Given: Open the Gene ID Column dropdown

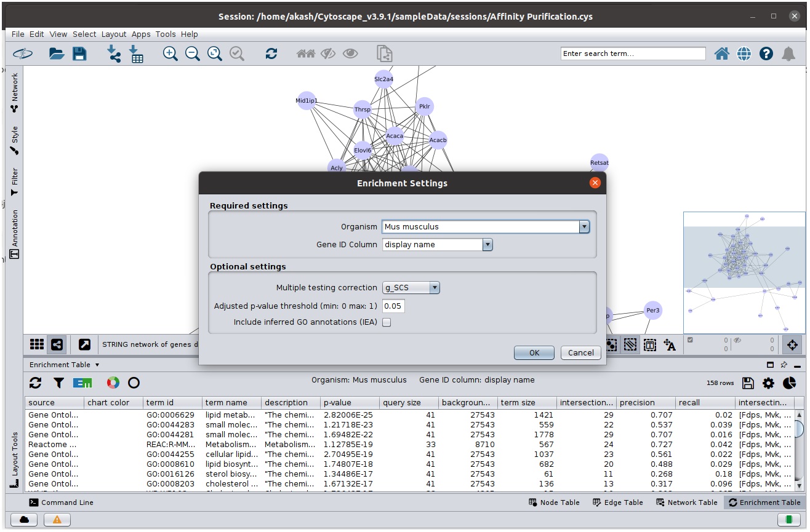Looking at the screenshot, I should 487,245.
